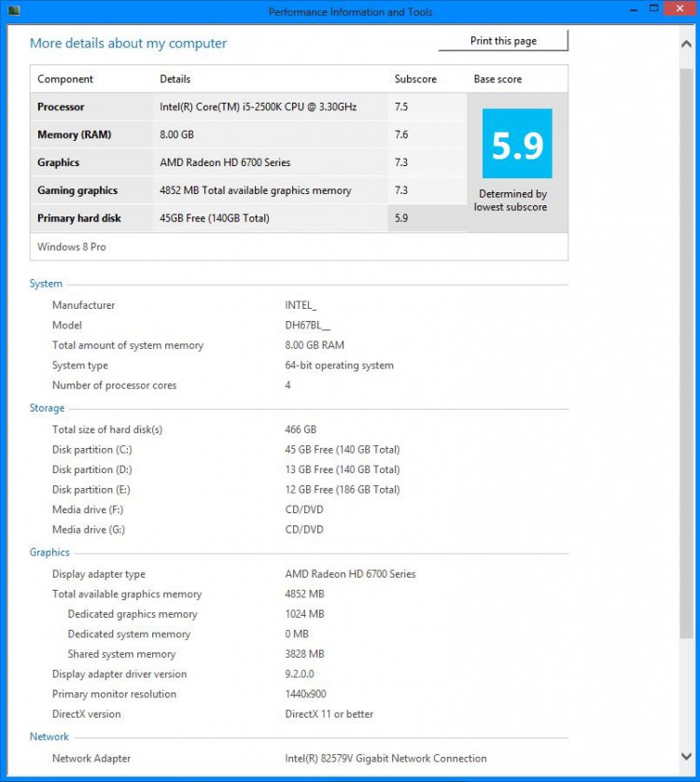Click the driver version 9.2.0.0 value
Viewport: 700px width, 782px height.
(x=300, y=674)
